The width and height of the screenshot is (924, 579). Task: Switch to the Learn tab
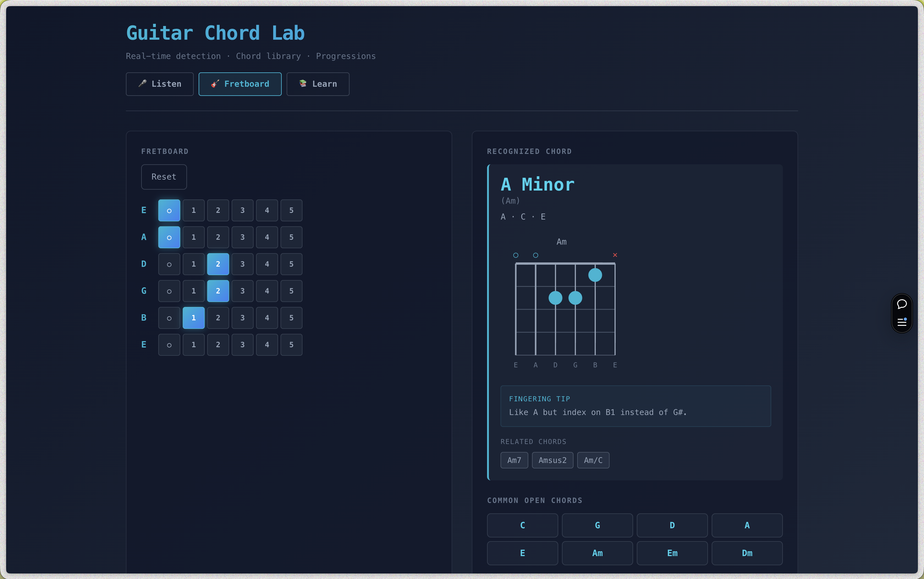click(318, 84)
